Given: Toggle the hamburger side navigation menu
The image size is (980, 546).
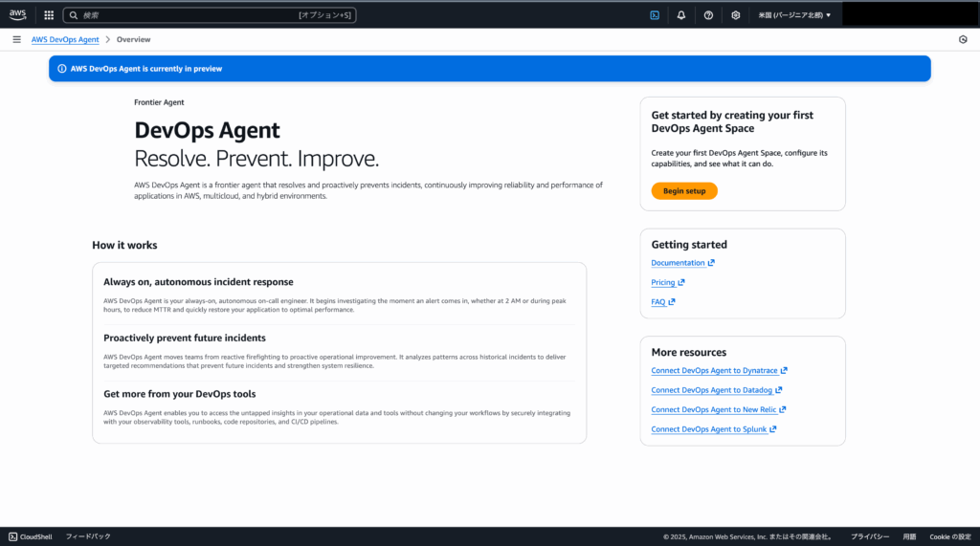Looking at the screenshot, I should tap(16, 39).
